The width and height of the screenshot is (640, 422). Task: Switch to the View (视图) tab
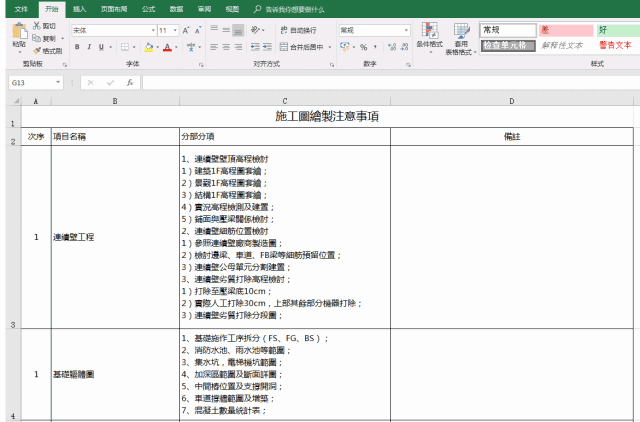coord(232,9)
